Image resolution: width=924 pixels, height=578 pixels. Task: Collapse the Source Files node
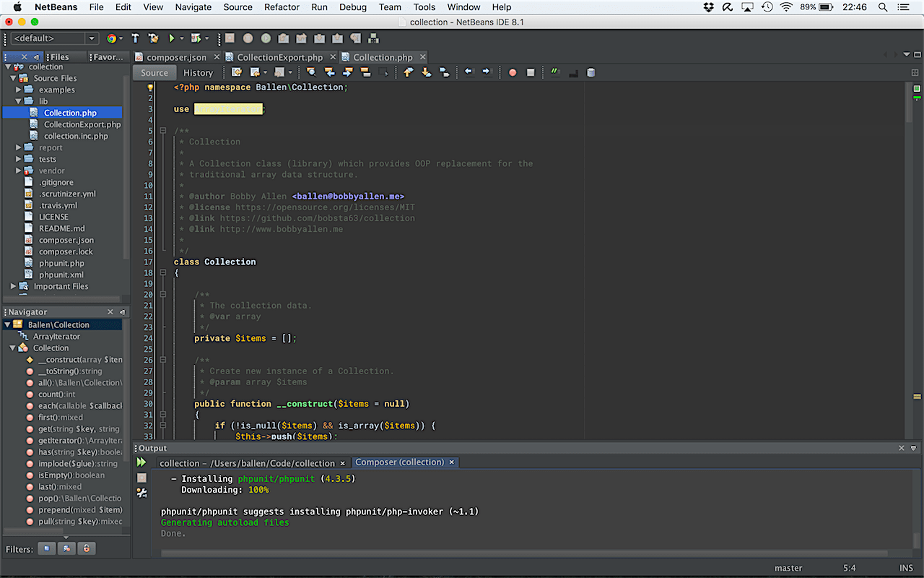[13, 78]
